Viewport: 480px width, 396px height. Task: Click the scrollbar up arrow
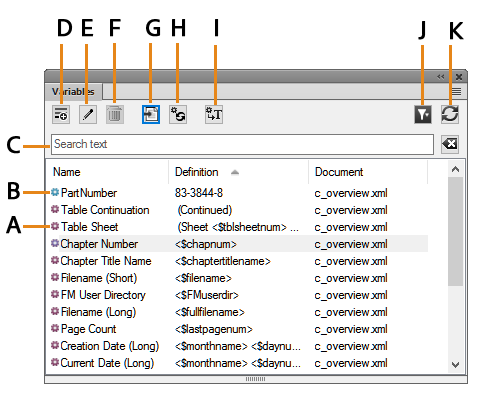[x=455, y=169]
